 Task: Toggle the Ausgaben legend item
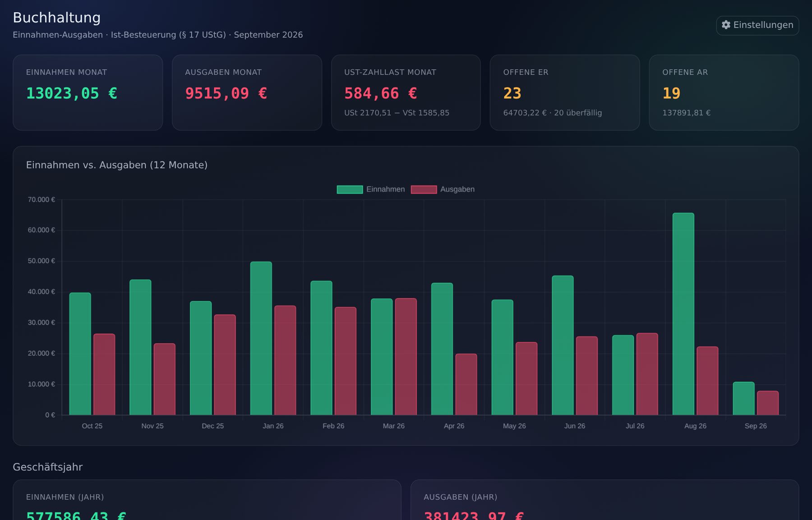tap(443, 189)
